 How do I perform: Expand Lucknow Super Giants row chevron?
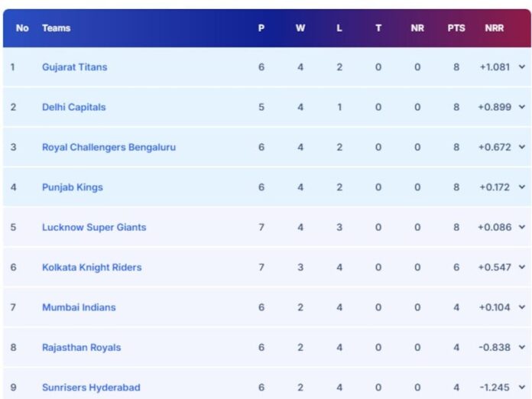click(522, 227)
